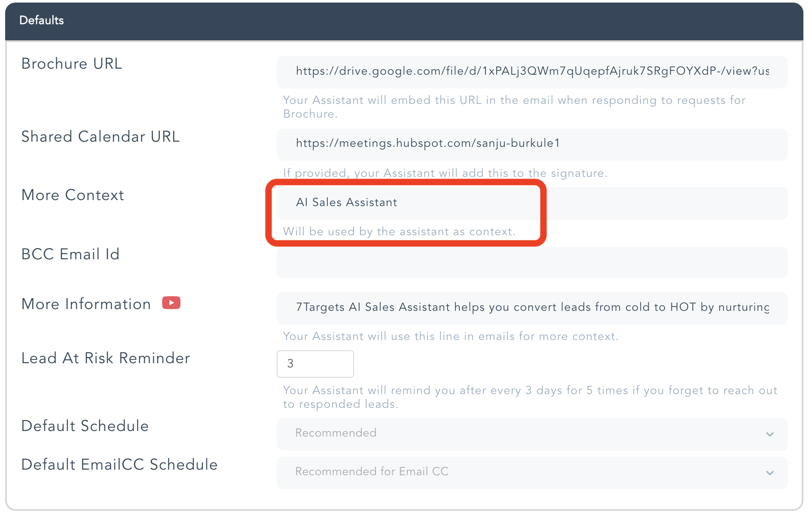
Task: Click the More Information text field
Action: 532,307
